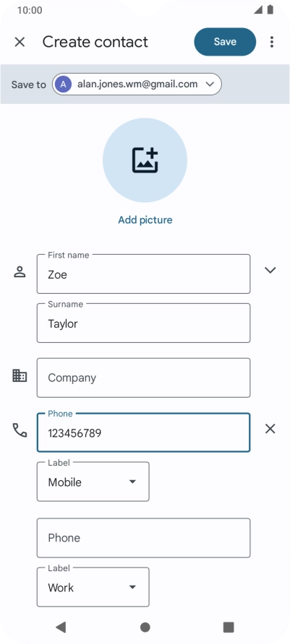Viewport: 290px width, 644px height.
Task: Tap the add picture image icon
Action: tap(145, 160)
